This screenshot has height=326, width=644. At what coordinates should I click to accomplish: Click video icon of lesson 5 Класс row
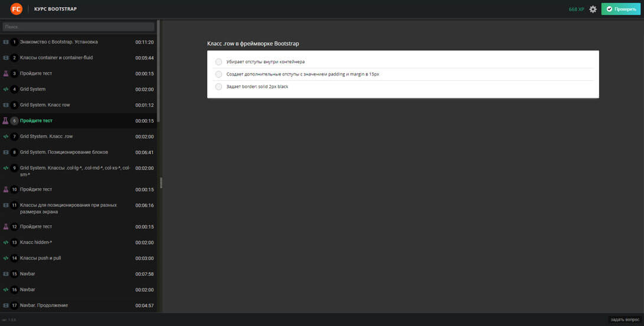pos(6,105)
